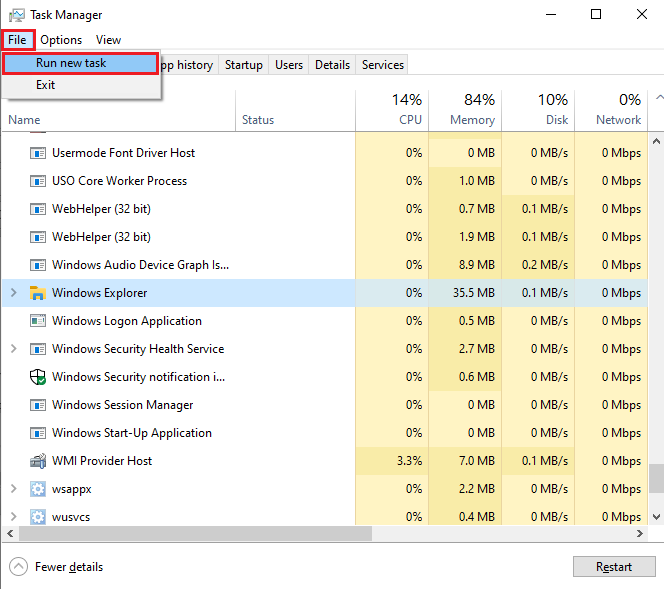This screenshot has width=664, height=589.
Task: Click the 8.9 MB memory value
Action: point(477,265)
